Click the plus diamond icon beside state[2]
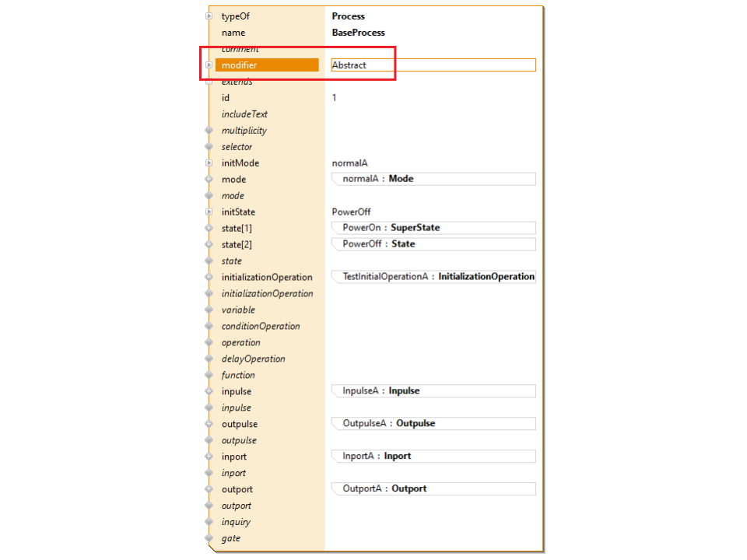 pyautogui.click(x=209, y=245)
